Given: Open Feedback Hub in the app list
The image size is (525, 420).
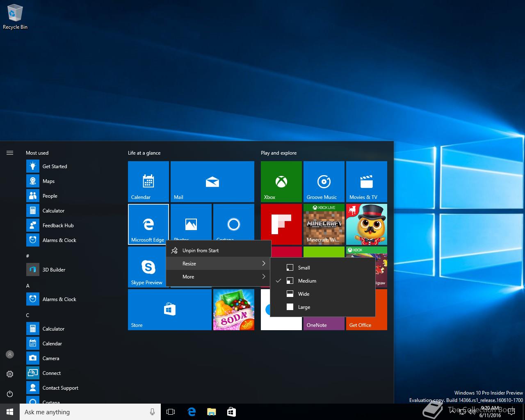Looking at the screenshot, I should [74, 225].
